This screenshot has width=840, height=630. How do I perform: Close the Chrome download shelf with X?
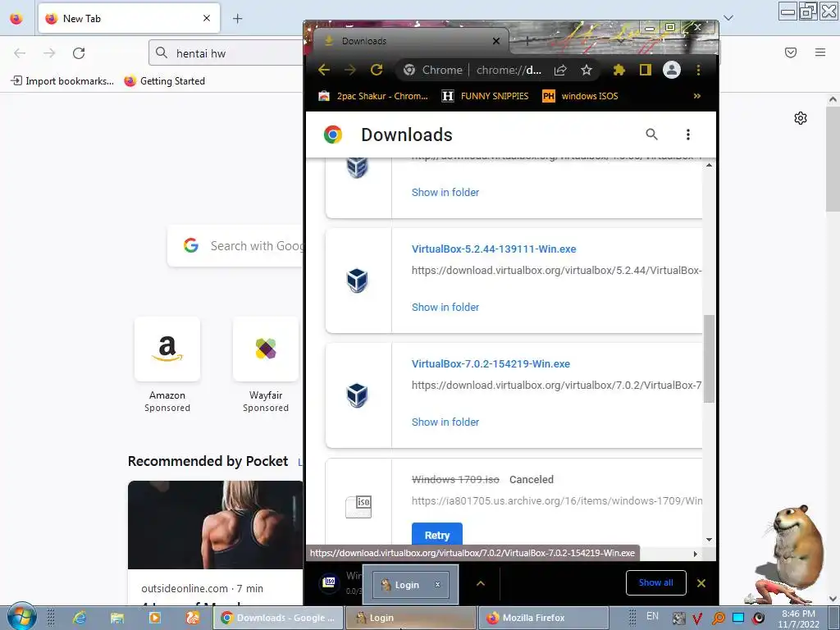701,583
